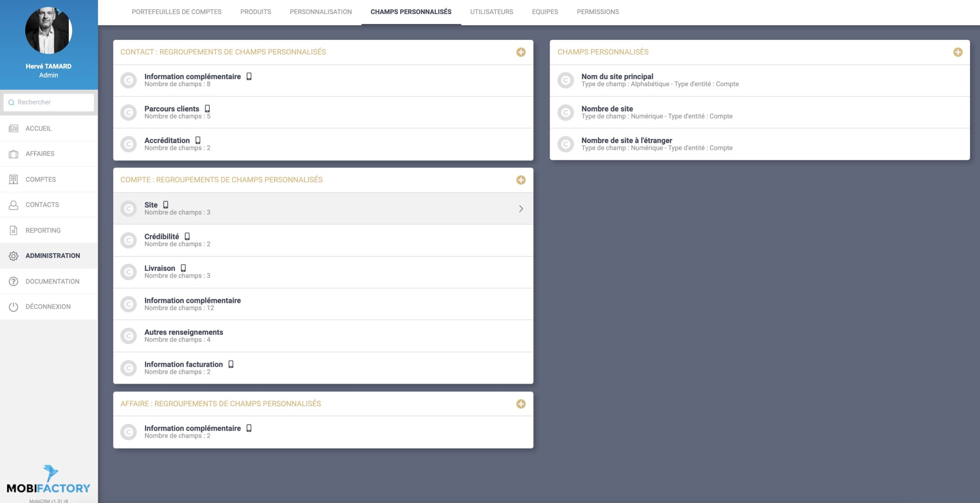The height and width of the screenshot is (503, 980).
Task: Go to Comptes in sidebar
Action: pos(41,179)
